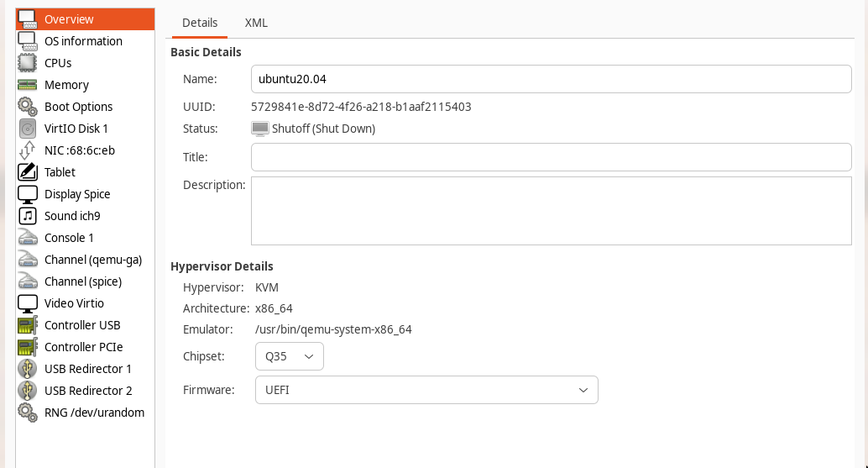This screenshot has width=868, height=468.
Task: Click the USB Redirector 1 icon
Action: [28, 369]
